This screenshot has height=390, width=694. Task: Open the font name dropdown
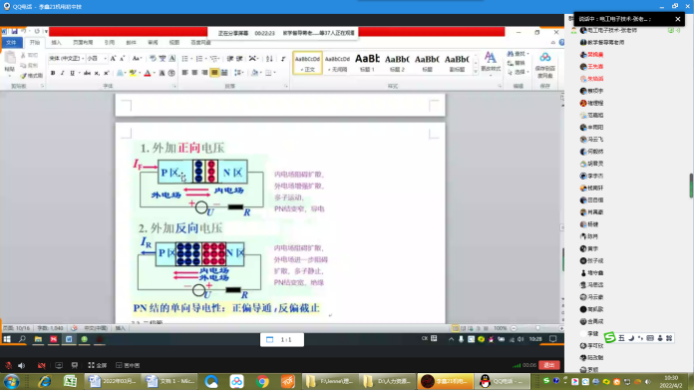click(66, 58)
